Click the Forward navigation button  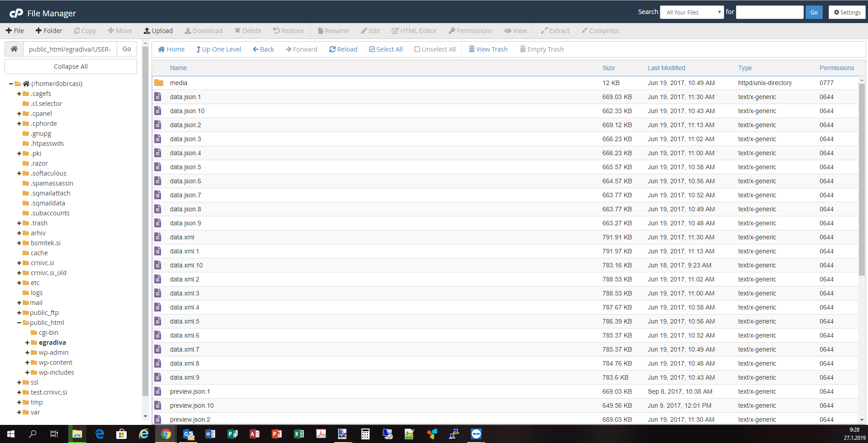tap(301, 49)
